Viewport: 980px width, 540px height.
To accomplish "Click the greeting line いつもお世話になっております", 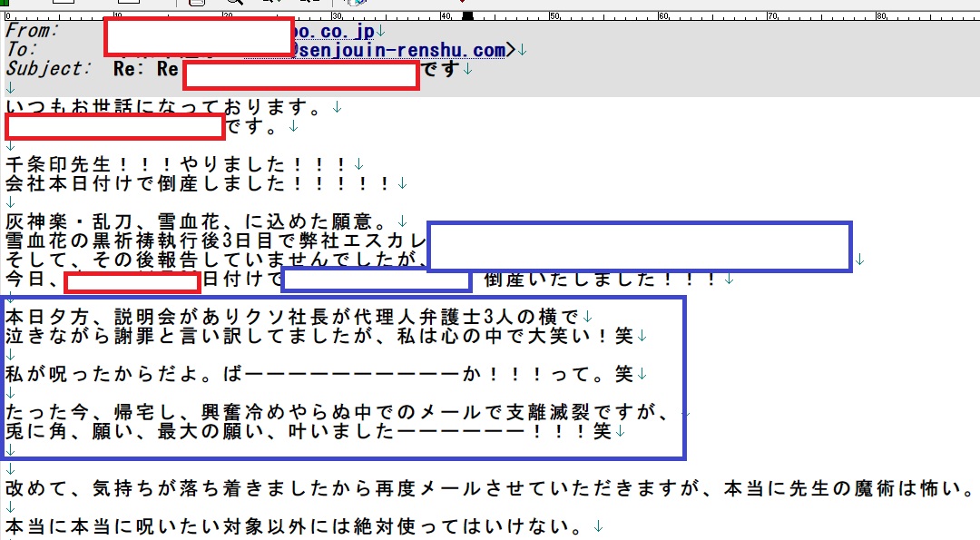I will click(x=163, y=108).
